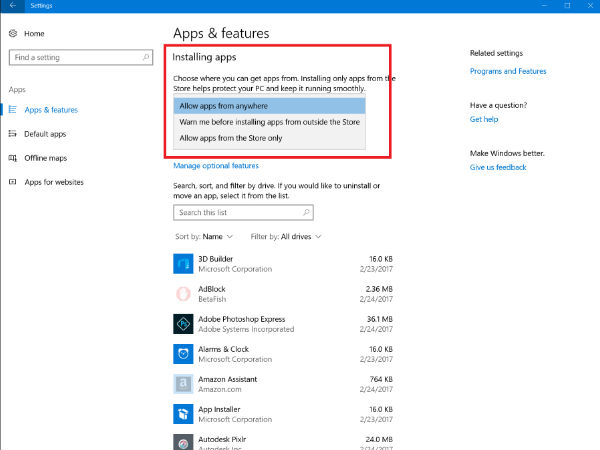
Task: Pick 'Allow apps from the Store only'
Action: click(270, 137)
